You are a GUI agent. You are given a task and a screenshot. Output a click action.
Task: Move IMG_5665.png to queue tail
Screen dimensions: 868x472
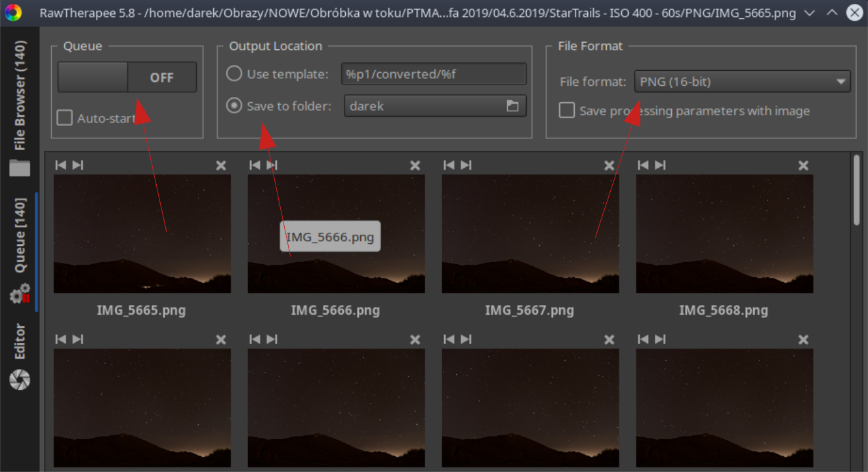click(77, 165)
